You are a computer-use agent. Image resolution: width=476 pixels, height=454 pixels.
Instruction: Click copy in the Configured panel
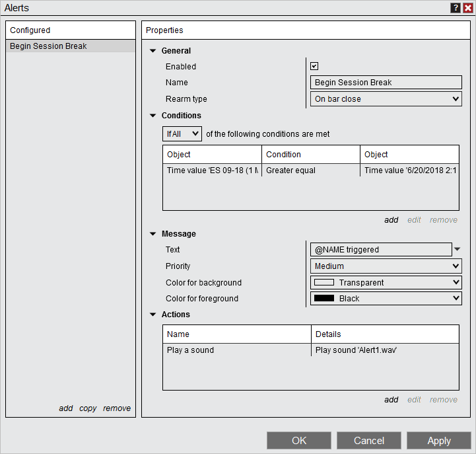(88, 408)
